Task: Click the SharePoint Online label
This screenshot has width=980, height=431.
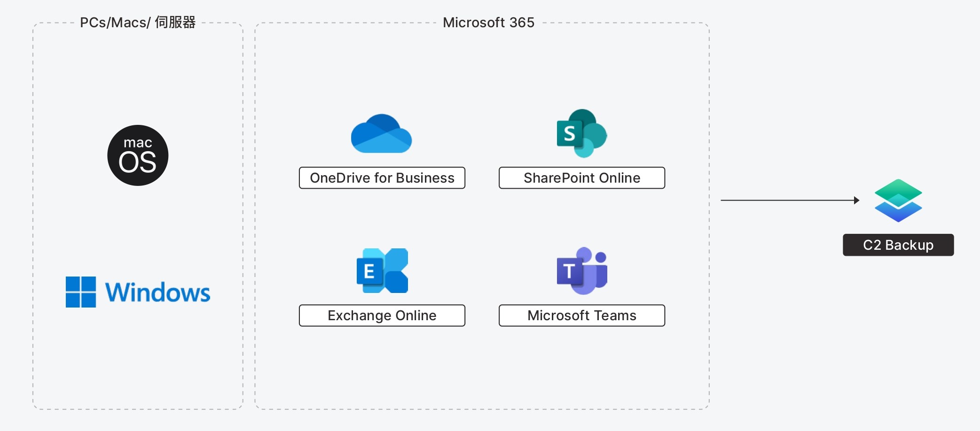Action: 582,178
